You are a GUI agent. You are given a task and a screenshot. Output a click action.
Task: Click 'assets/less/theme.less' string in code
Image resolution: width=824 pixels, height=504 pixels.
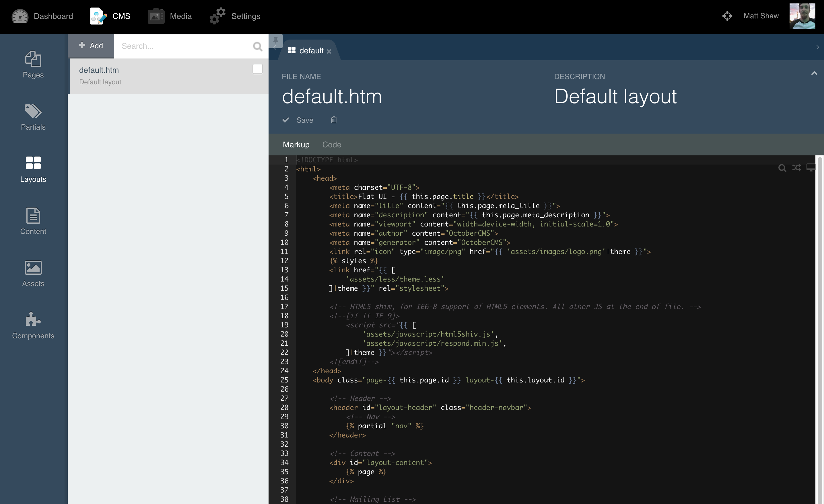(395, 279)
